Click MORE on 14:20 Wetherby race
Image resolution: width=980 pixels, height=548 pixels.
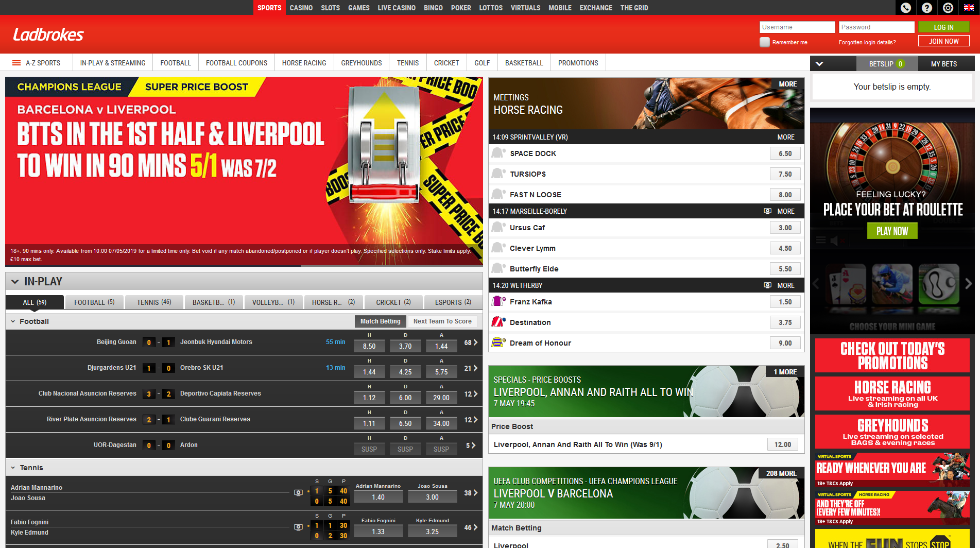pyautogui.click(x=786, y=285)
